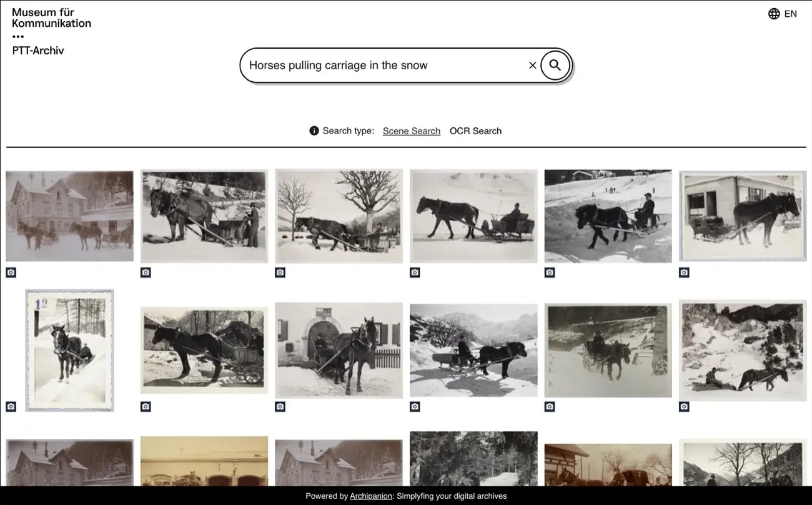
Task: Open the globe language selector icon
Action: (x=774, y=14)
